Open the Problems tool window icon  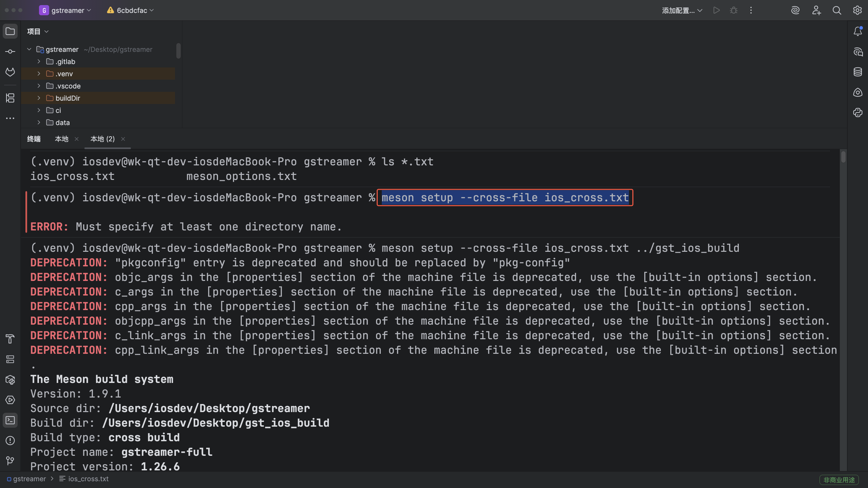point(10,441)
